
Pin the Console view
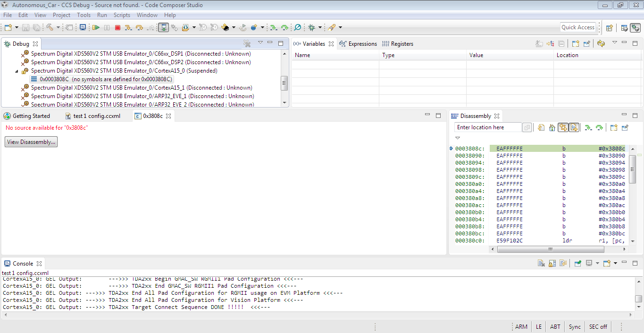click(x=577, y=264)
